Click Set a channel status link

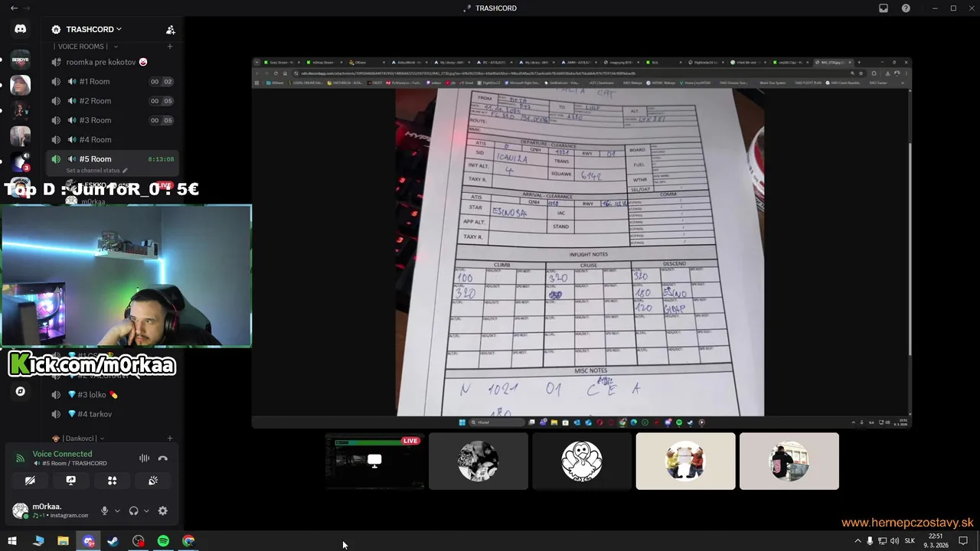tap(93, 171)
